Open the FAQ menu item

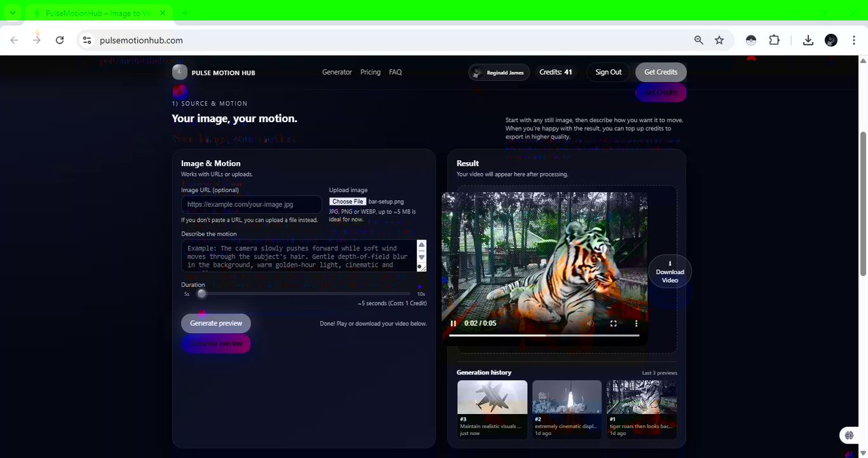(x=395, y=72)
